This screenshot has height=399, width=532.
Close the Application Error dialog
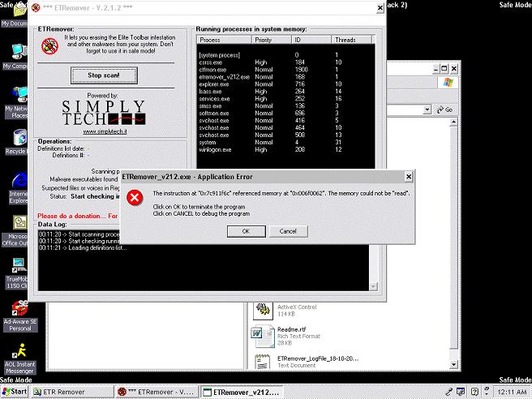[x=409, y=177]
